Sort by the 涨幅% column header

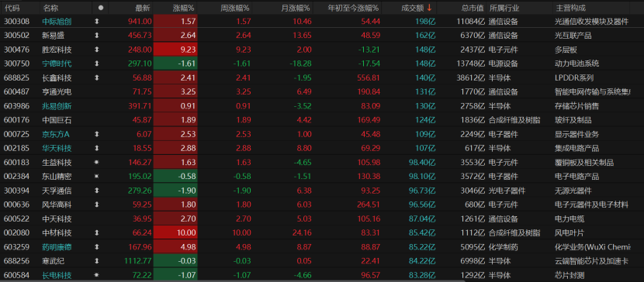pos(184,8)
